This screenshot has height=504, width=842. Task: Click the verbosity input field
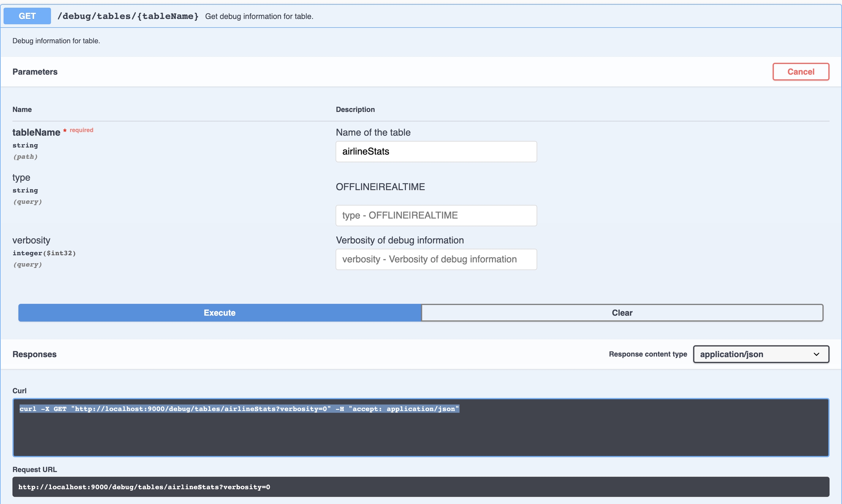point(436,259)
